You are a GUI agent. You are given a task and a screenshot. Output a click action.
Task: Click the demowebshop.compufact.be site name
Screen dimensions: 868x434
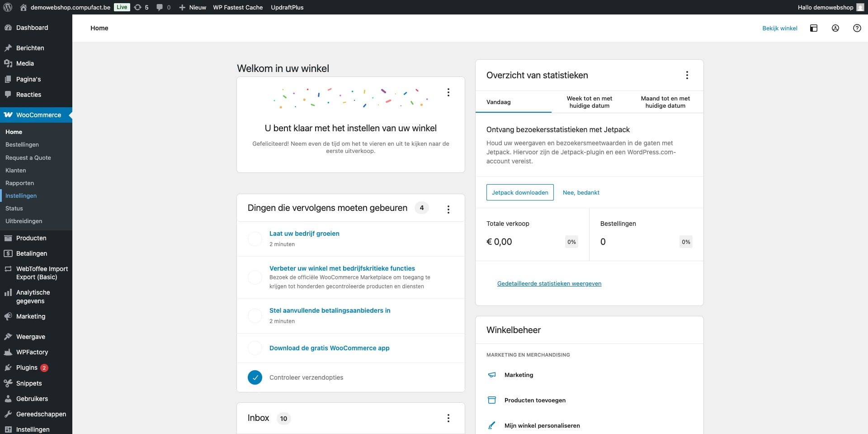71,7
